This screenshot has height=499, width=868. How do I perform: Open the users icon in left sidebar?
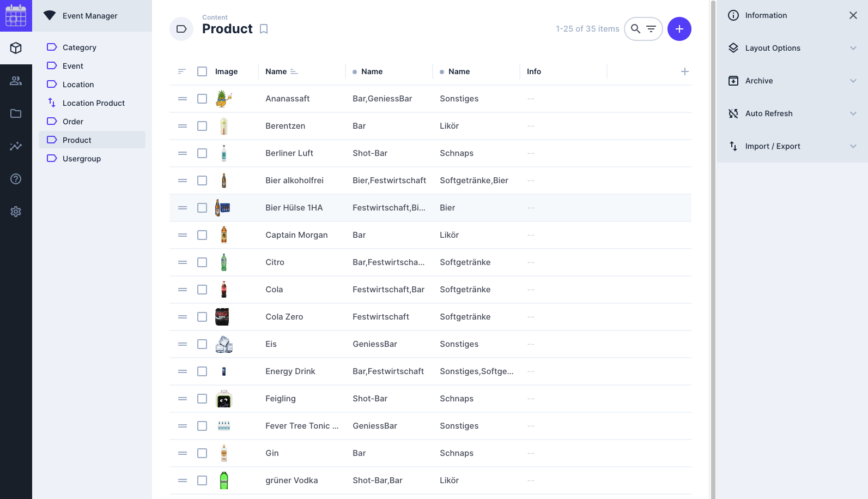16,81
